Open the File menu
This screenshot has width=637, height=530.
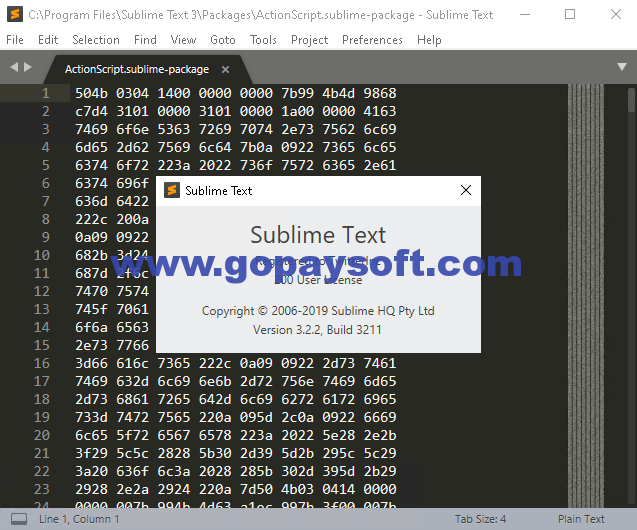[x=15, y=40]
